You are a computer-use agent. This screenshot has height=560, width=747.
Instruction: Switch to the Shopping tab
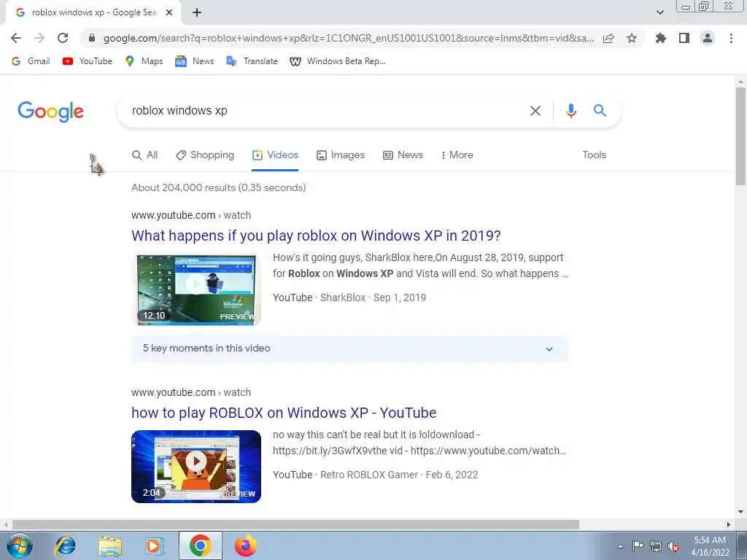[205, 155]
